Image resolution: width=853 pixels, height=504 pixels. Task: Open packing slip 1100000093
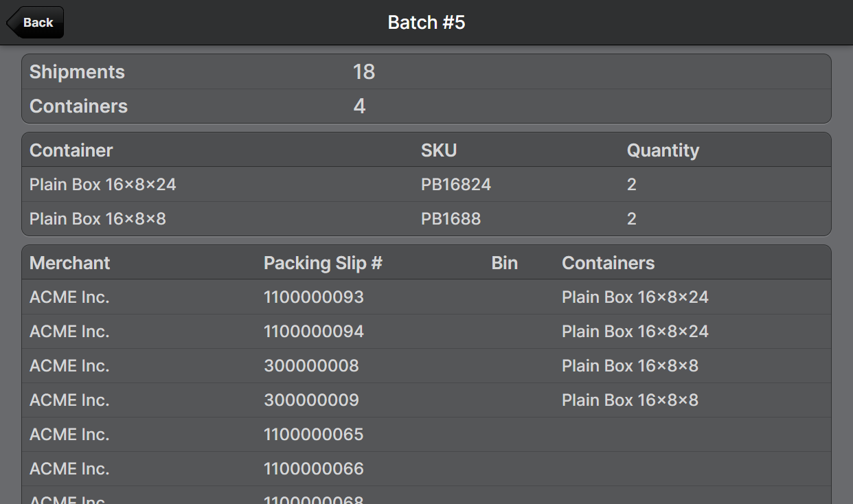tap(314, 297)
